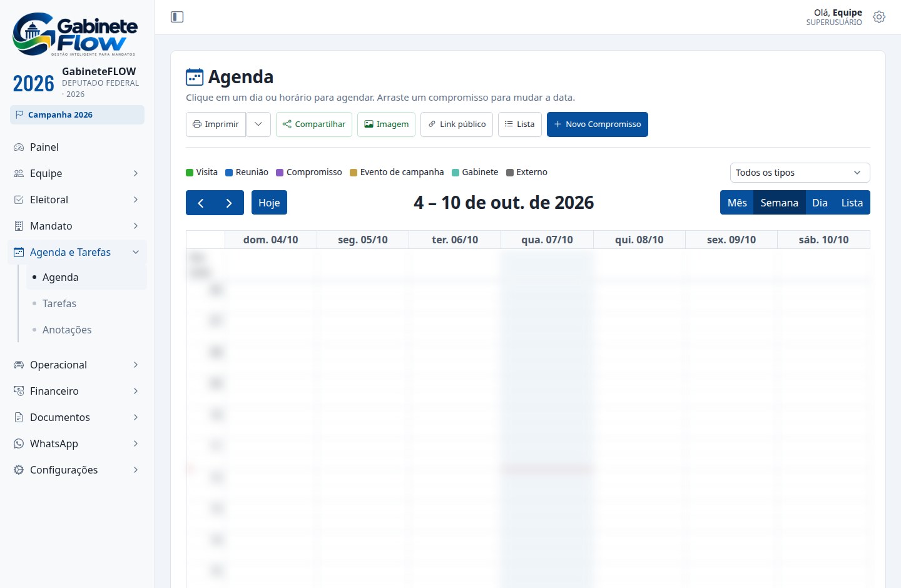Click the Imprimir button

click(x=216, y=124)
